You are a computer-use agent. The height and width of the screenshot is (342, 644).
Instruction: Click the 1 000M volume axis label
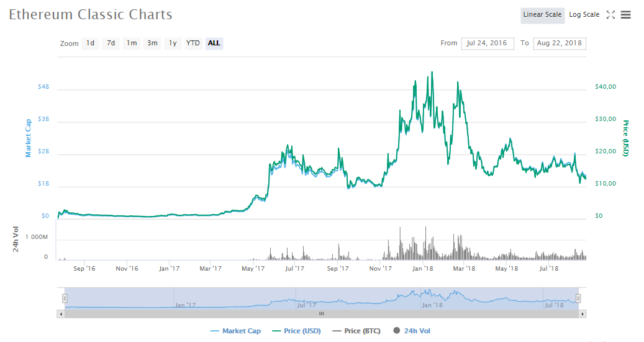coord(37,237)
